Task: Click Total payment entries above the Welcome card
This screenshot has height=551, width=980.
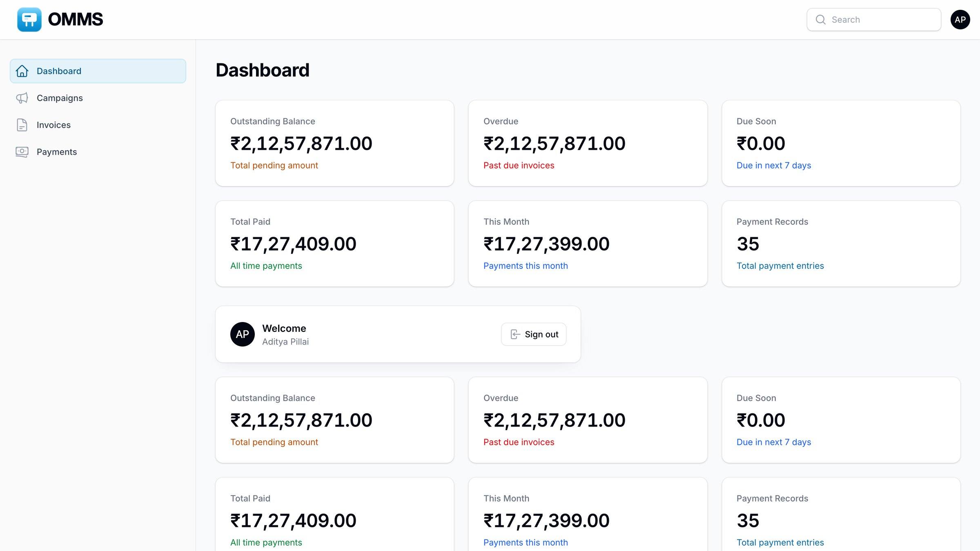Action: click(780, 266)
